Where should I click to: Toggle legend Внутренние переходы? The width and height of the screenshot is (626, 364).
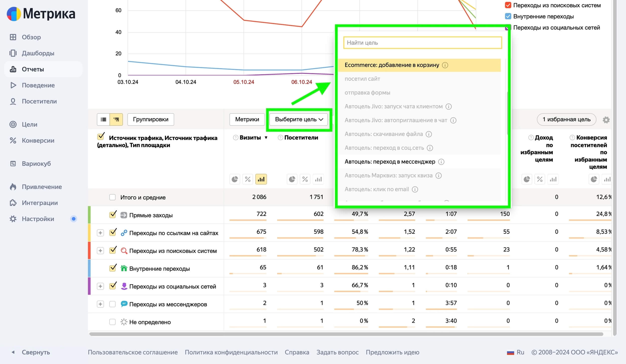508,16
